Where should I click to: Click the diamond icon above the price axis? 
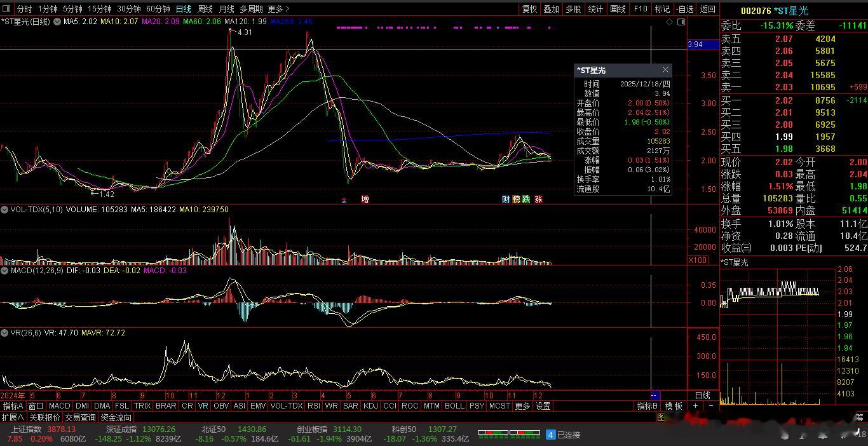click(669, 22)
